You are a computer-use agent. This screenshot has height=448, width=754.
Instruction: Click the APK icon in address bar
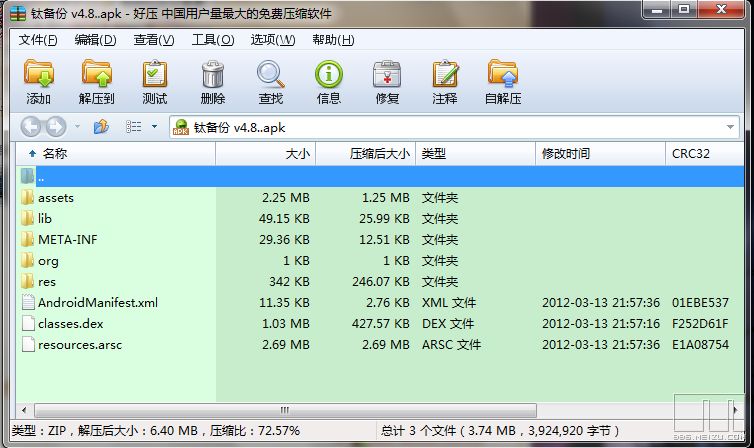tap(181, 127)
